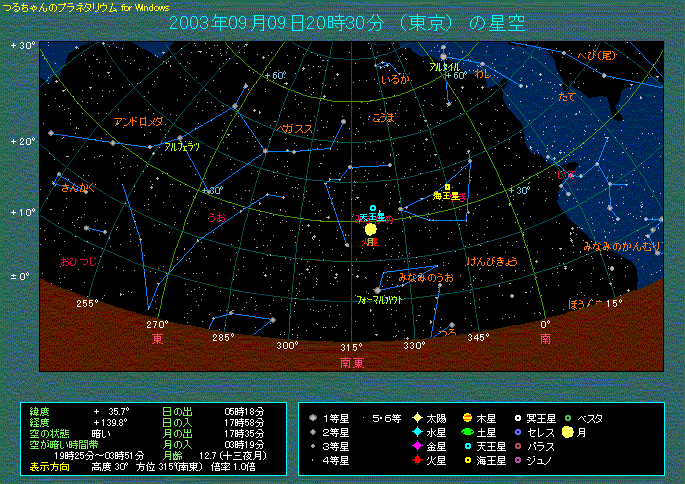Click the Moon legend icon
The image size is (685, 484).
567,432
